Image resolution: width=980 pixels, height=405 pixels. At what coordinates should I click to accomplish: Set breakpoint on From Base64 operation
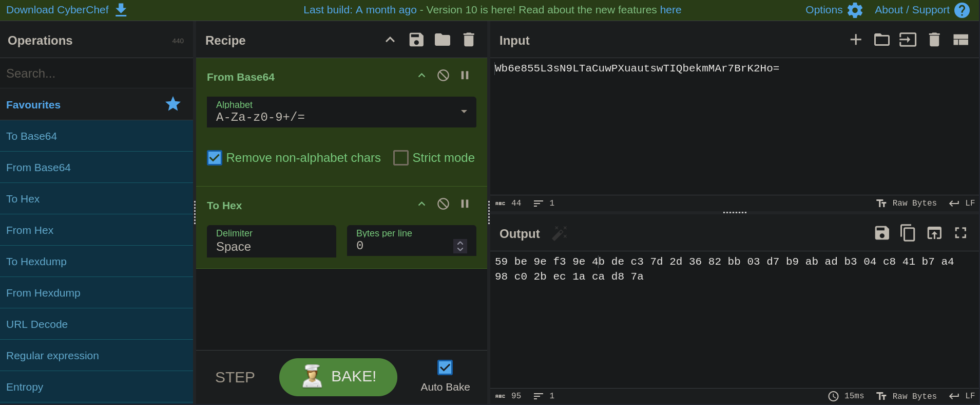click(465, 76)
